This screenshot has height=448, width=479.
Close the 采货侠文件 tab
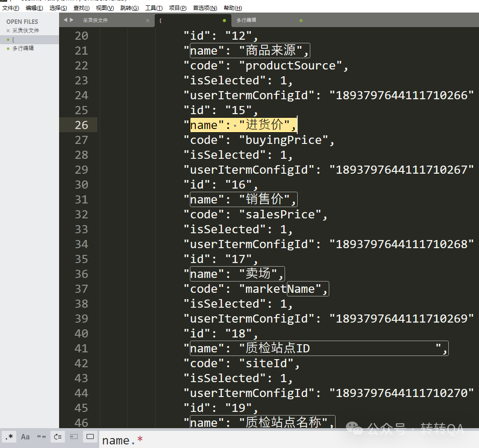pos(148,20)
